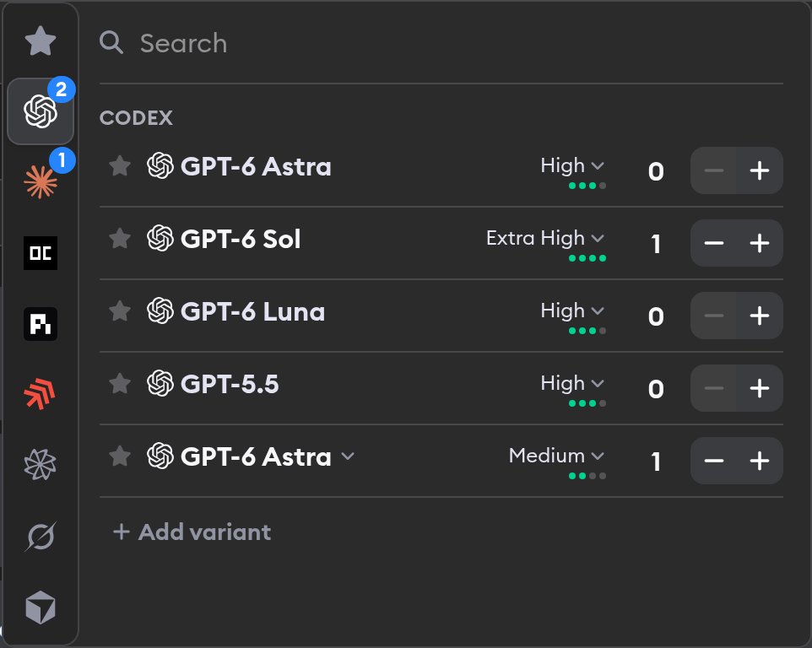Click the effort level dots under Extra High
This screenshot has width=812, height=648.
coord(587,258)
